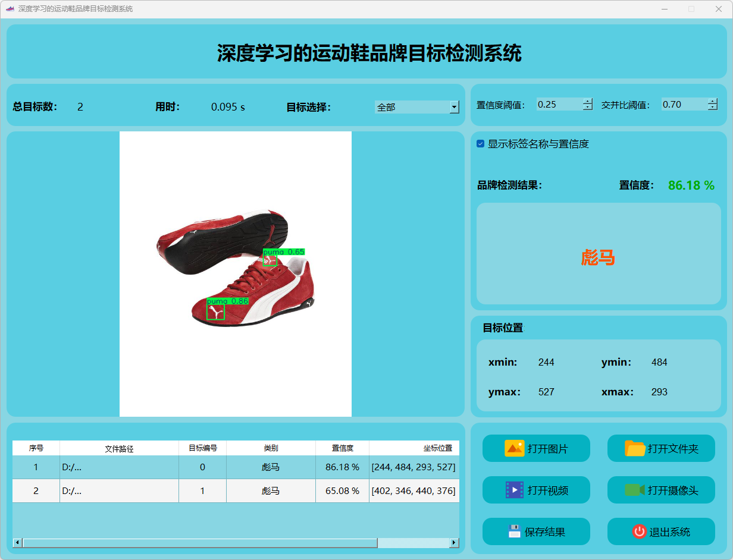Screen dimensions: 733x560
Task: Click the floppy disk save results icon
Action: pos(514,531)
